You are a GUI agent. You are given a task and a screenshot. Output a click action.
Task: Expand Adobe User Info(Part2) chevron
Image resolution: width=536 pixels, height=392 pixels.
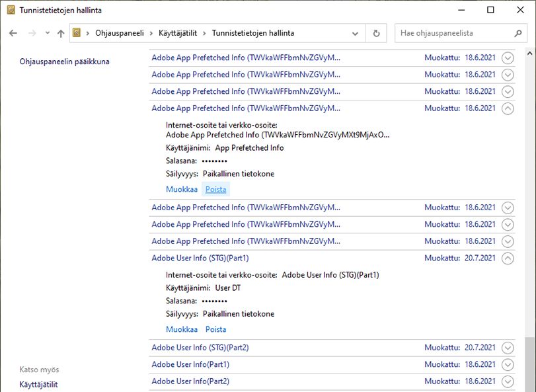click(508, 381)
